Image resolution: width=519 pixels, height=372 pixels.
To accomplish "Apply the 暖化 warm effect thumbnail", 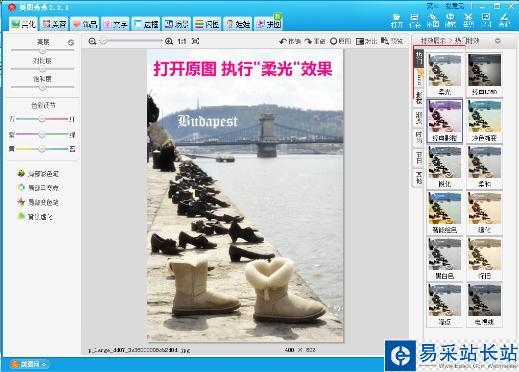I will pyautogui.click(x=484, y=213).
